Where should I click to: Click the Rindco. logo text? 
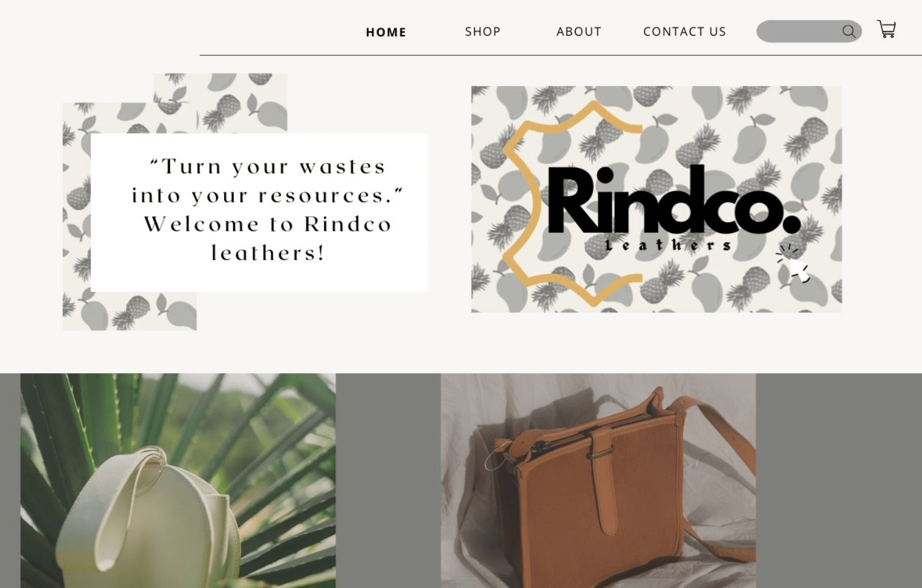pyautogui.click(x=673, y=200)
